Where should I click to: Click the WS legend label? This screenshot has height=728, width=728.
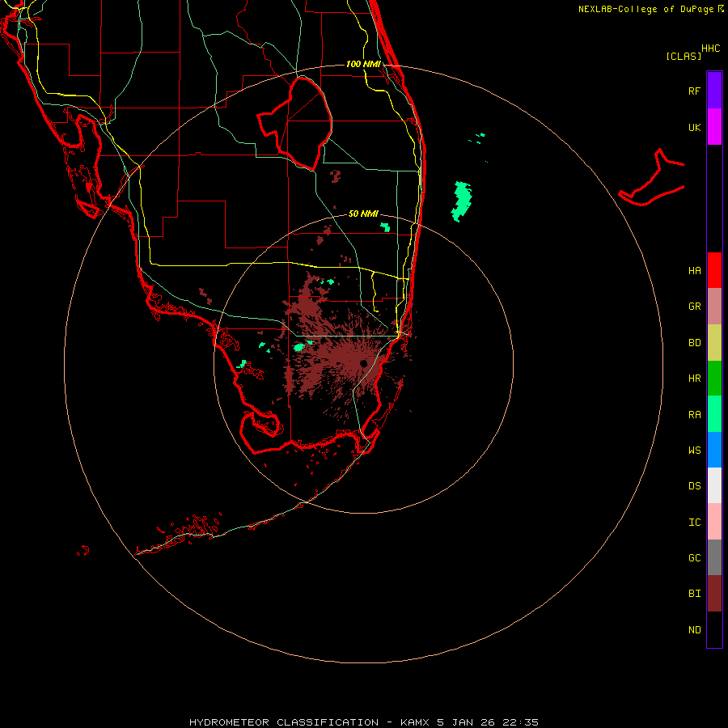tap(694, 451)
